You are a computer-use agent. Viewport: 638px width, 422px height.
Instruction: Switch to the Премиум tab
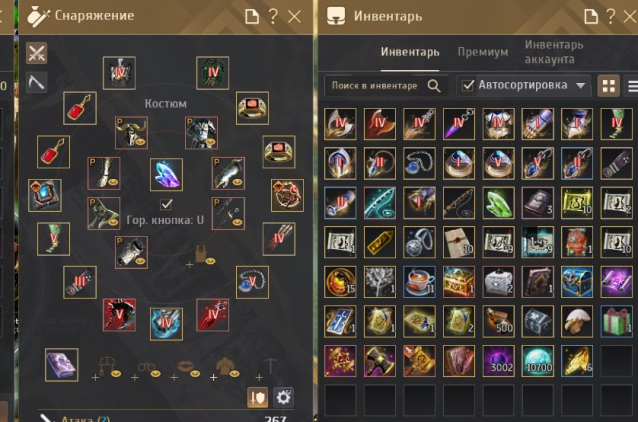483,52
